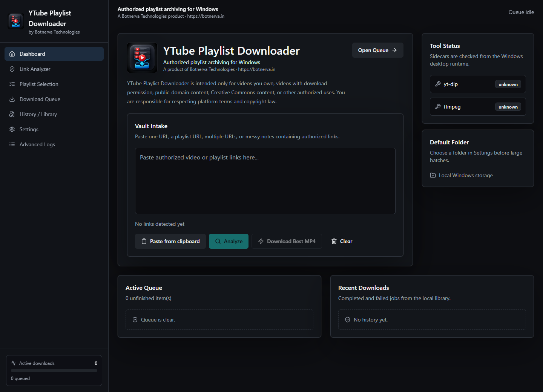
Task: Click the yt-dlp unknown status badge
Action: pos(508,84)
